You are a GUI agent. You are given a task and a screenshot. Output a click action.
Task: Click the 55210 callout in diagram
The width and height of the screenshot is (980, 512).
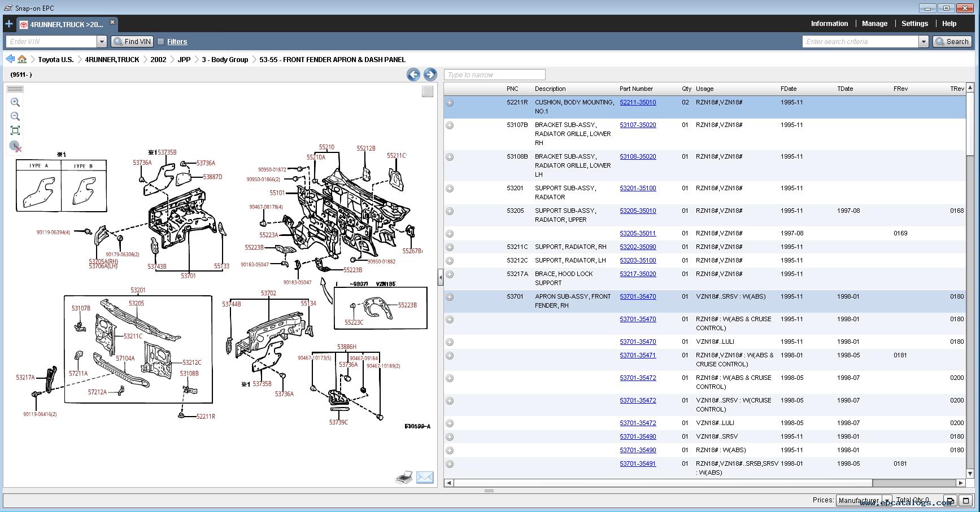[326, 147]
